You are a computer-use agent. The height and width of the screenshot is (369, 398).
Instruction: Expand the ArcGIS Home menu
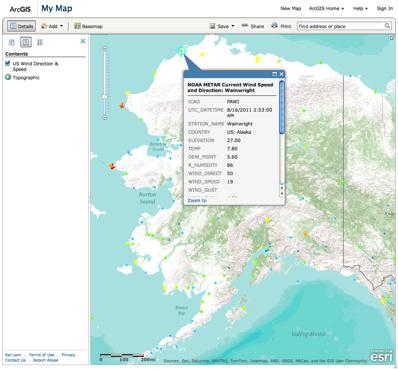pyautogui.click(x=326, y=8)
